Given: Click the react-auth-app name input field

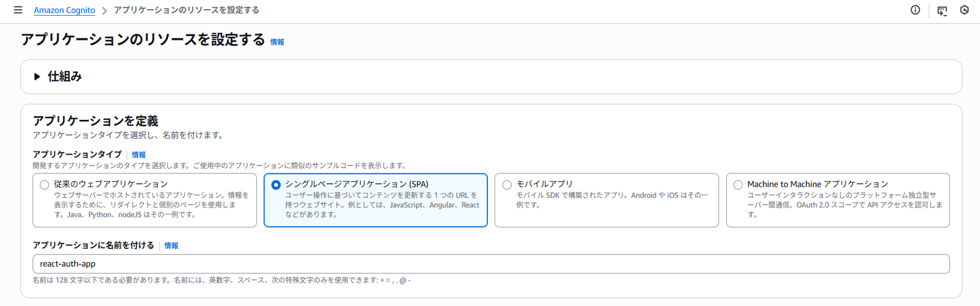Looking at the screenshot, I should 491,264.
